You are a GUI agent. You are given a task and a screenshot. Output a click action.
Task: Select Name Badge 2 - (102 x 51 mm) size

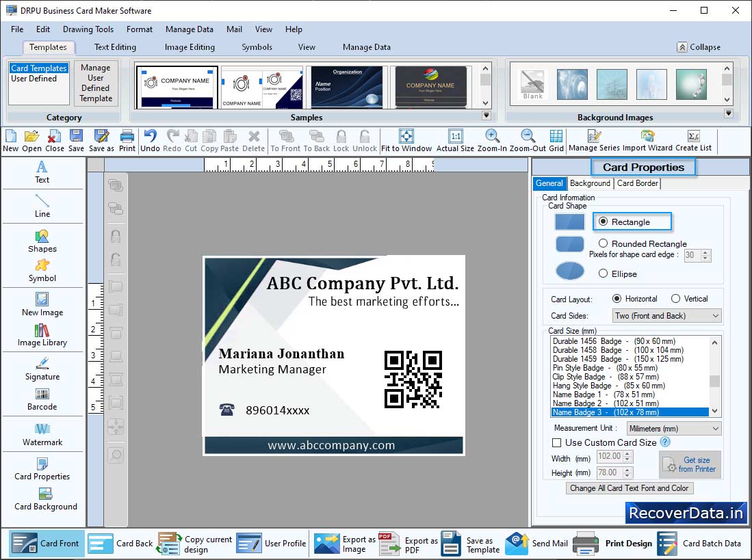(630, 403)
